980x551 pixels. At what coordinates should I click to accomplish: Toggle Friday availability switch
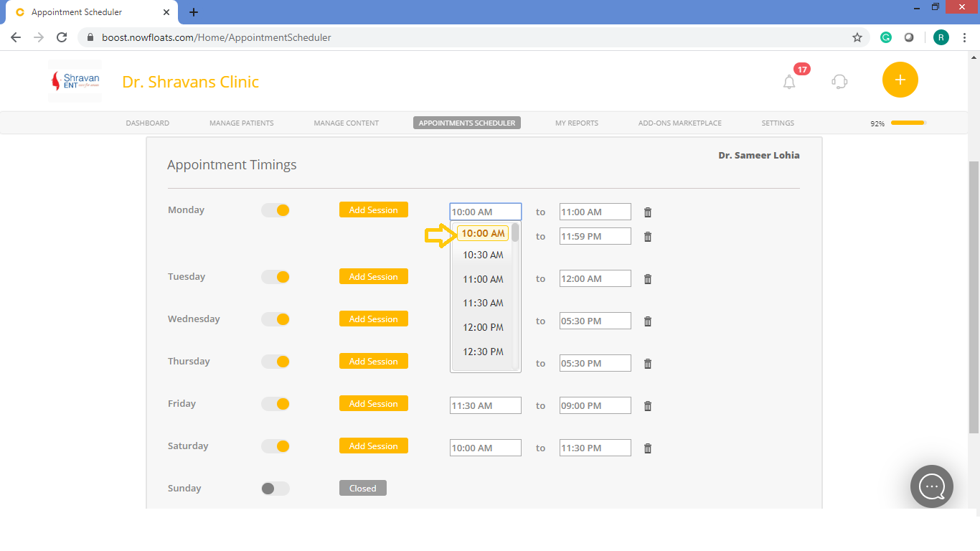click(275, 404)
